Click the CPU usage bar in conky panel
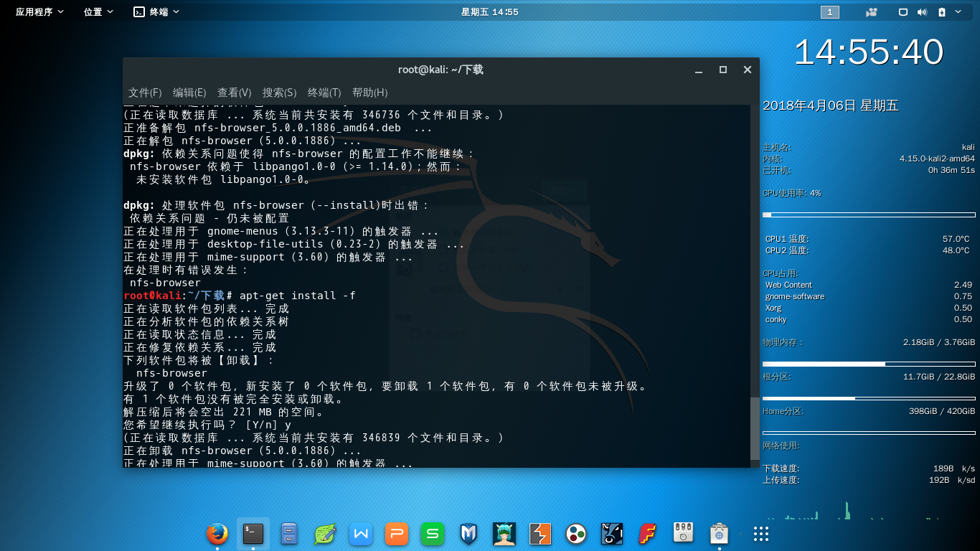Screen dimensions: 980x551 point(868,213)
